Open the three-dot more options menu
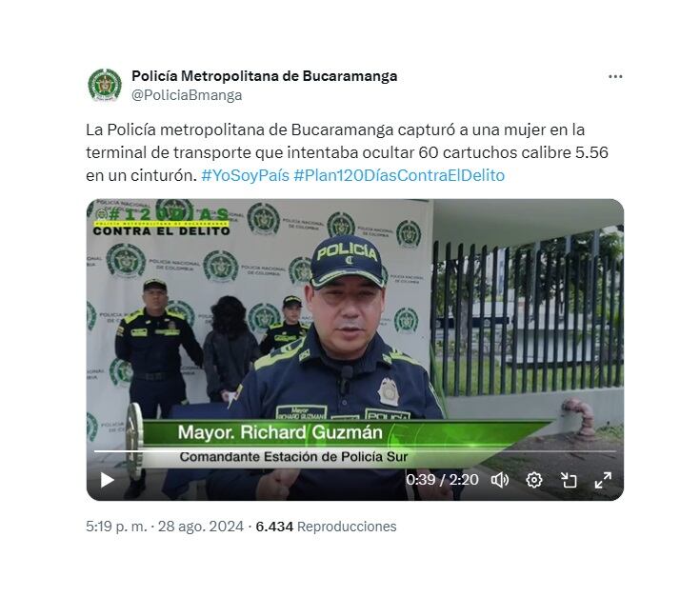This screenshot has height=597, width=700. (615, 77)
